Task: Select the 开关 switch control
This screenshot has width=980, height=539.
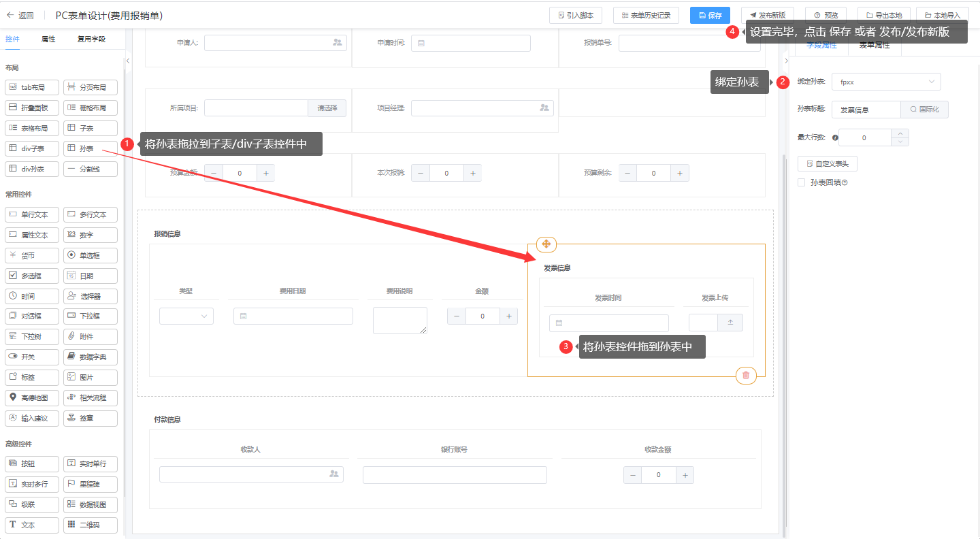Action: click(x=32, y=357)
